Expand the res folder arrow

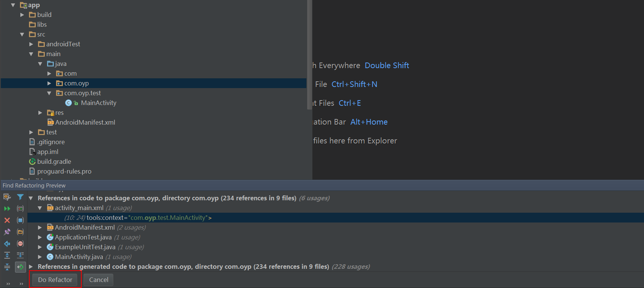coord(40,113)
